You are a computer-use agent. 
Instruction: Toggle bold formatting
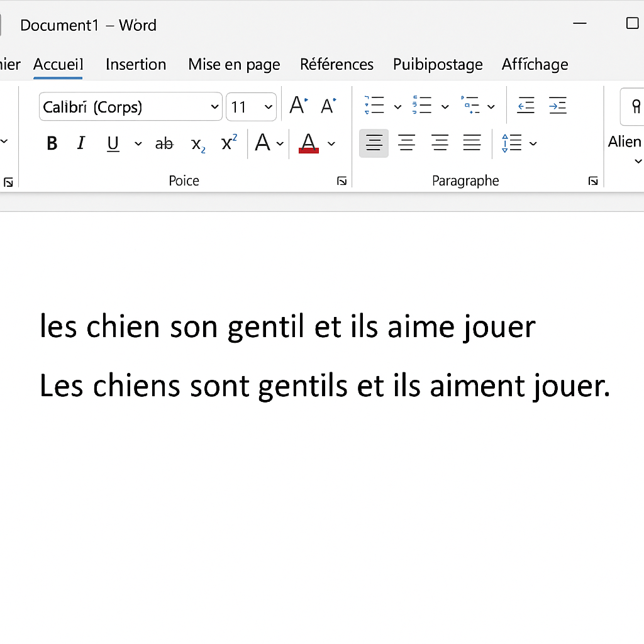[52, 144]
